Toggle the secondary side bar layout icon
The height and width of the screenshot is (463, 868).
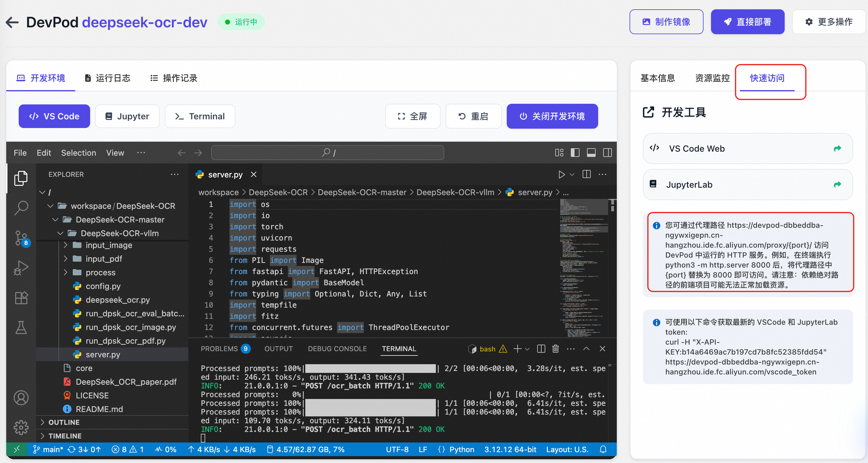click(607, 153)
